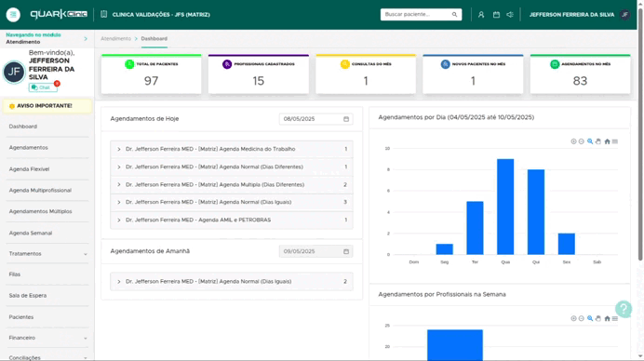Click the tallest Qua bar in the chart
The width and height of the screenshot is (644, 361).
[x=505, y=207]
